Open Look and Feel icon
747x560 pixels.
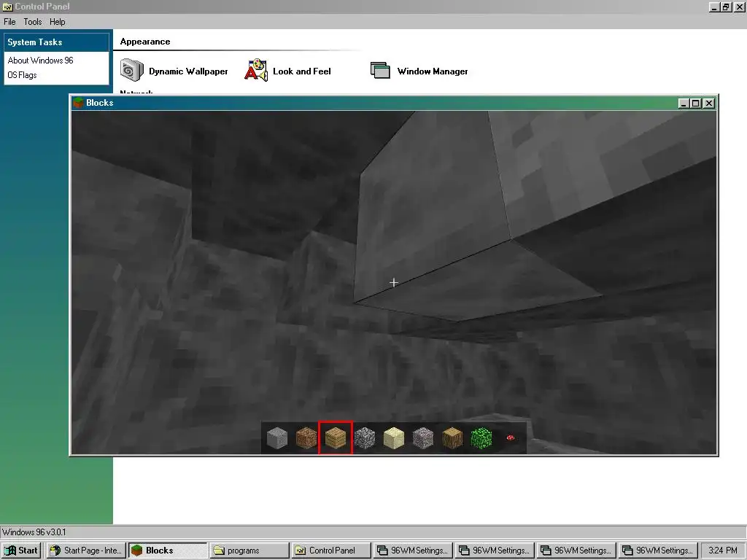256,71
